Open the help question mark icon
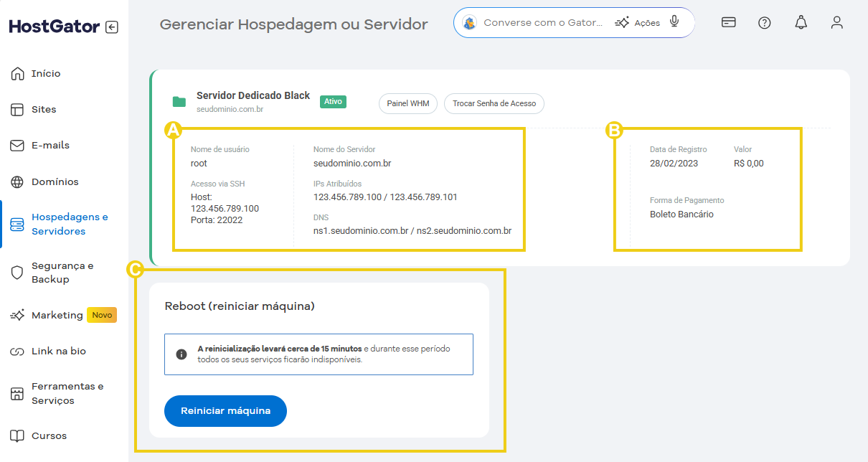868x462 pixels. (x=764, y=22)
